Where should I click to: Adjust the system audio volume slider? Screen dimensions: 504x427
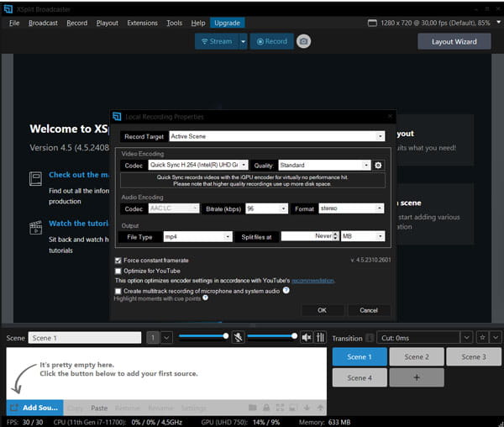[x=272, y=336]
